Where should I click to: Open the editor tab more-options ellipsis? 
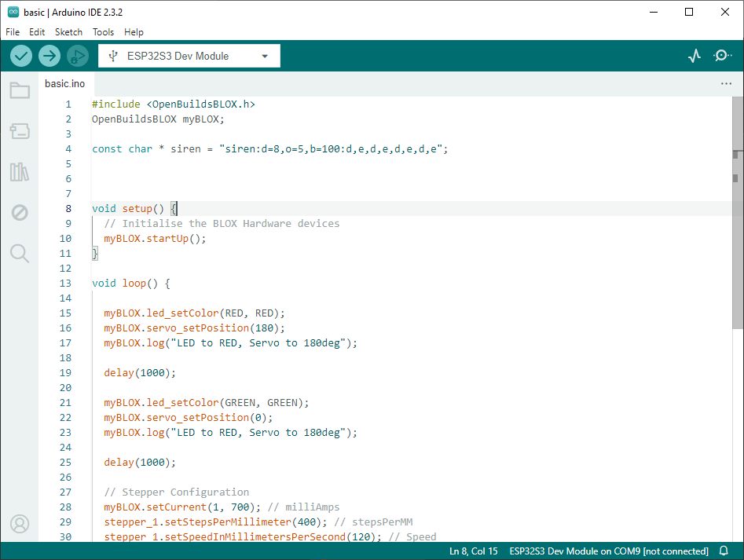click(x=726, y=83)
